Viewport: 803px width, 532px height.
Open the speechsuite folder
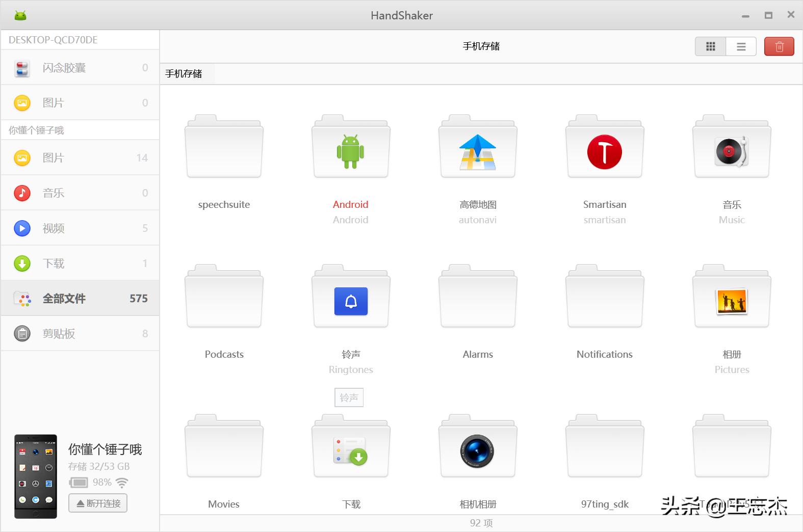(224, 147)
